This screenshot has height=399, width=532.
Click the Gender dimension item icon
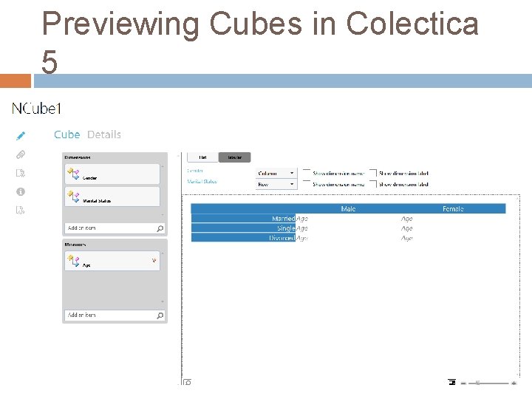coord(73,174)
